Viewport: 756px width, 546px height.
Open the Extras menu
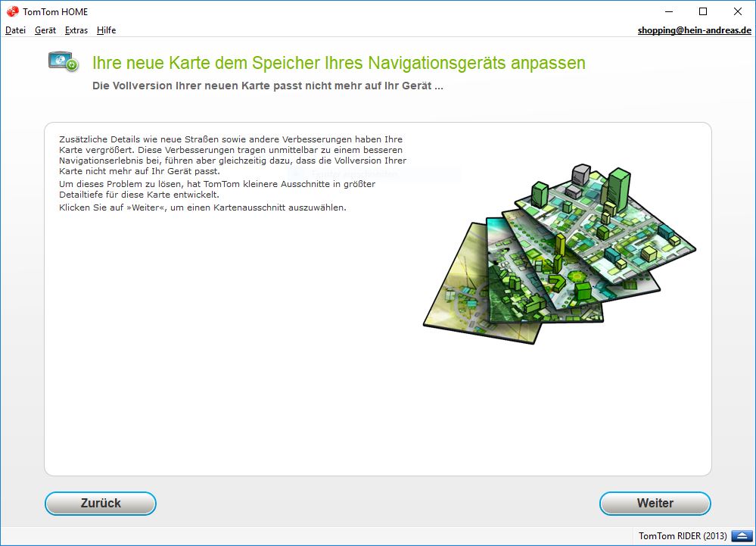pos(76,30)
